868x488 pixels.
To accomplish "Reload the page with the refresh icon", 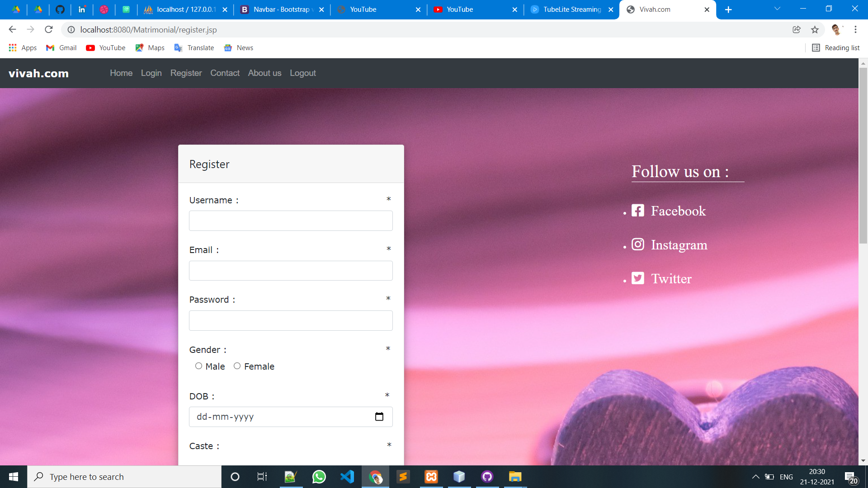I will [x=49, y=30].
